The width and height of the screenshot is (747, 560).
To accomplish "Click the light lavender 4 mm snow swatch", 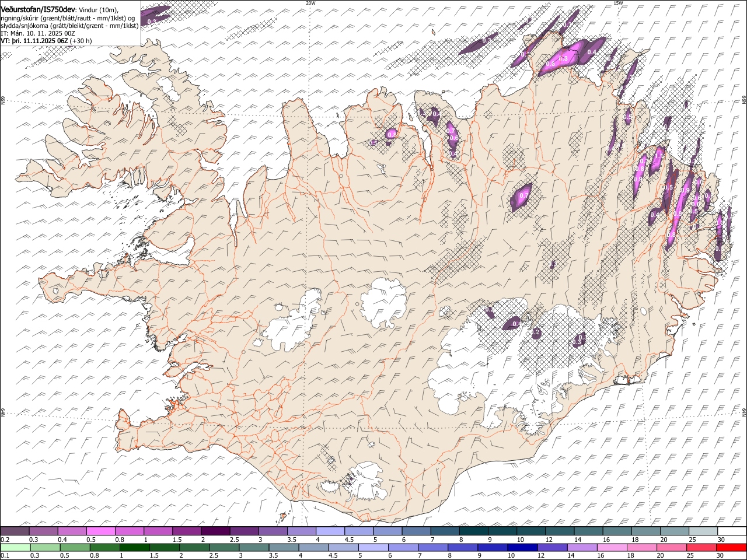I will point(330,531).
